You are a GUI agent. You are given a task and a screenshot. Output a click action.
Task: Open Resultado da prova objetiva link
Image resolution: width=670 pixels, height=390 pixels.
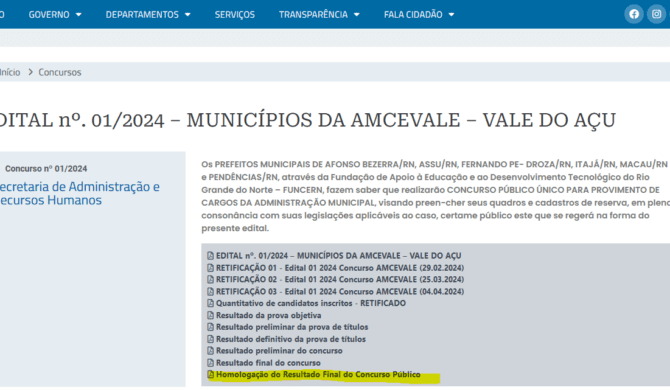(268, 315)
